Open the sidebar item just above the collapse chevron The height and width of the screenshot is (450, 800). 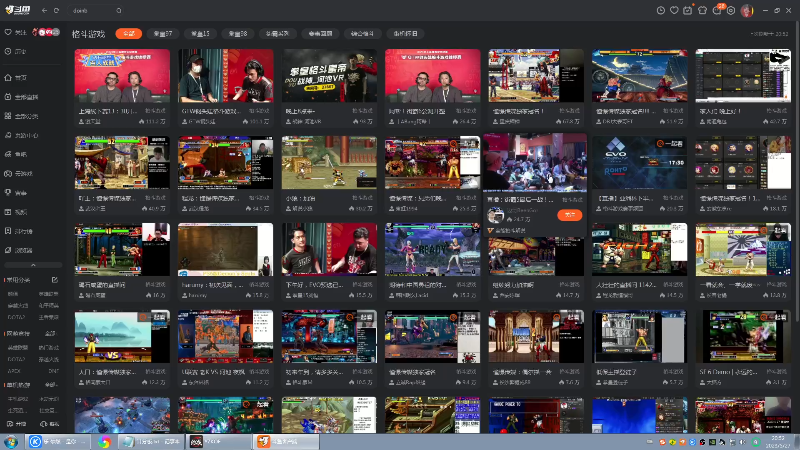(x=19, y=251)
